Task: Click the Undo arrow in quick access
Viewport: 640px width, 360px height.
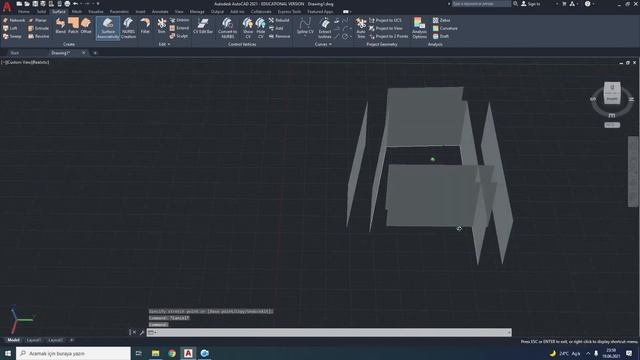Action: point(76,4)
